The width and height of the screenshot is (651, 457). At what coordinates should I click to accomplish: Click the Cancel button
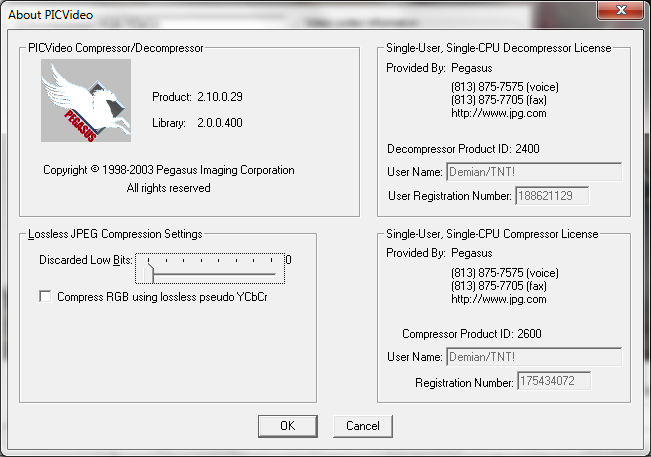click(363, 426)
